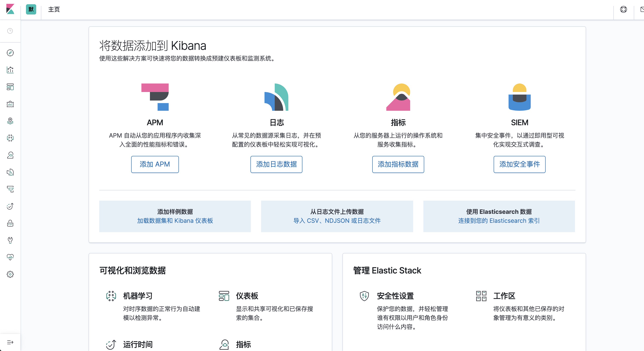Open the Dashboard sidebar icon
Viewport: 644px width, 351px height.
coord(10,87)
